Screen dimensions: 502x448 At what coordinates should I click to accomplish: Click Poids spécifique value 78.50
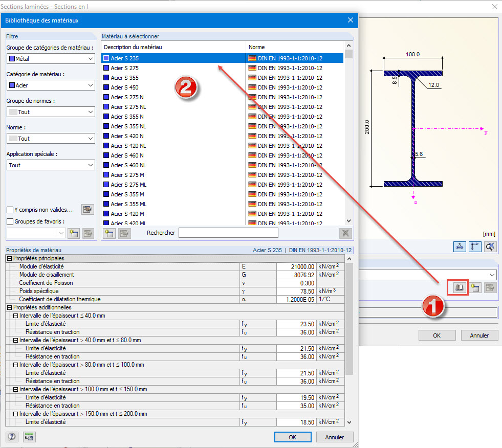(x=296, y=291)
